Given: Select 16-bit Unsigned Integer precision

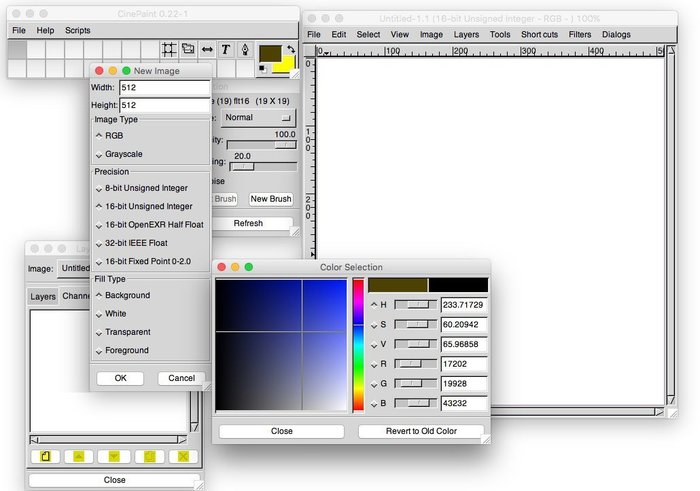Looking at the screenshot, I should tap(144, 207).
